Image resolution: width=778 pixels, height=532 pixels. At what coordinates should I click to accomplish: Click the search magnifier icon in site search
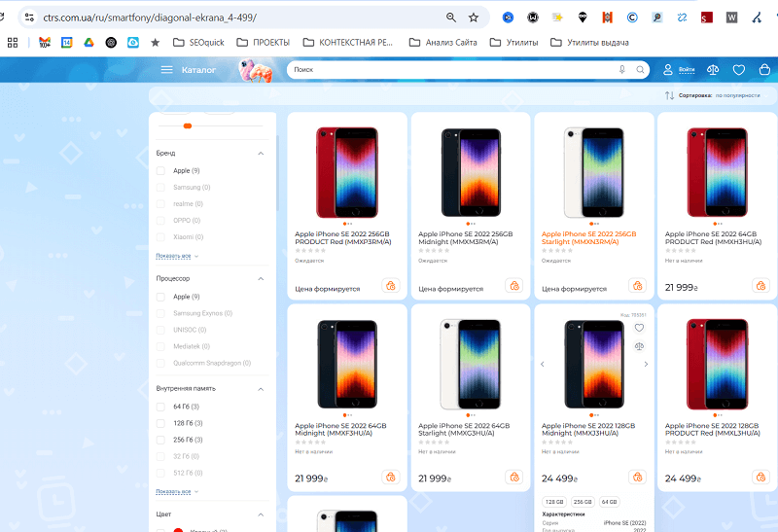tap(640, 69)
